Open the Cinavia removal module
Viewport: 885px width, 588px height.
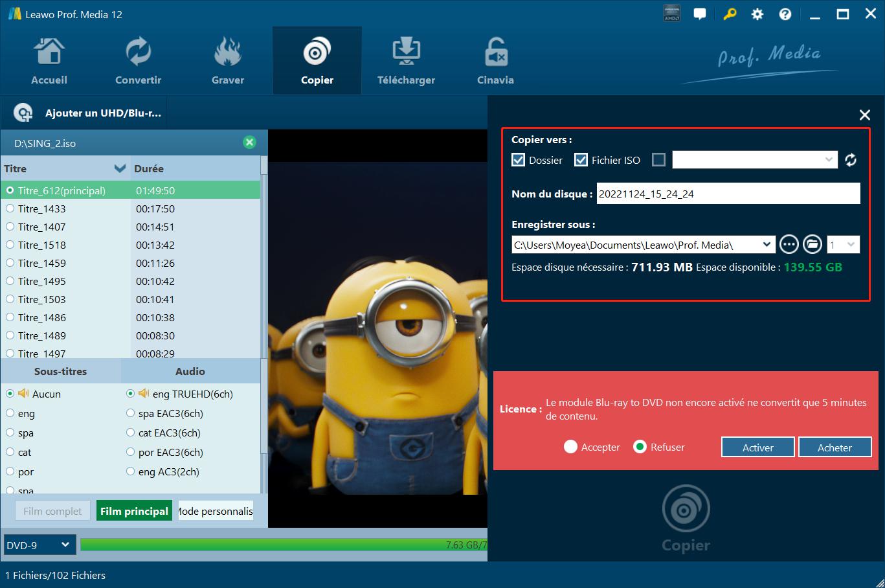click(495, 62)
